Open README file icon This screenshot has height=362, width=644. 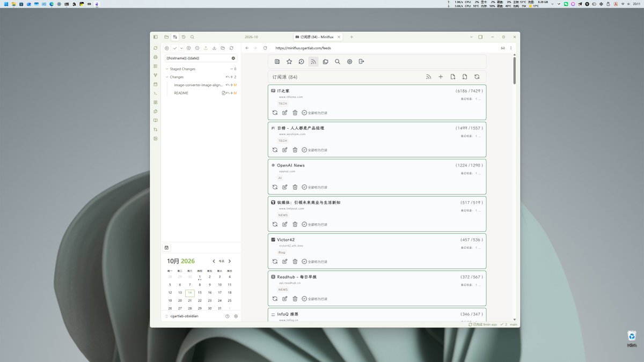point(224,93)
